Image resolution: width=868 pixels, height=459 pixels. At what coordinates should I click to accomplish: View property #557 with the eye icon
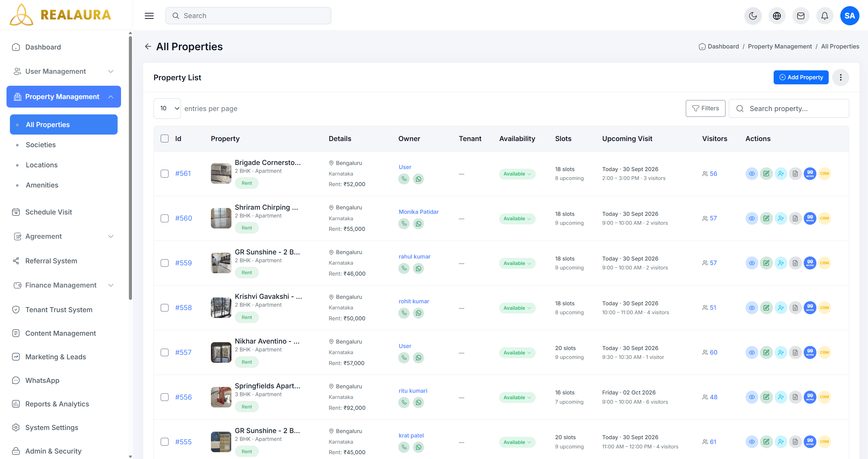click(x=752, y=352)
